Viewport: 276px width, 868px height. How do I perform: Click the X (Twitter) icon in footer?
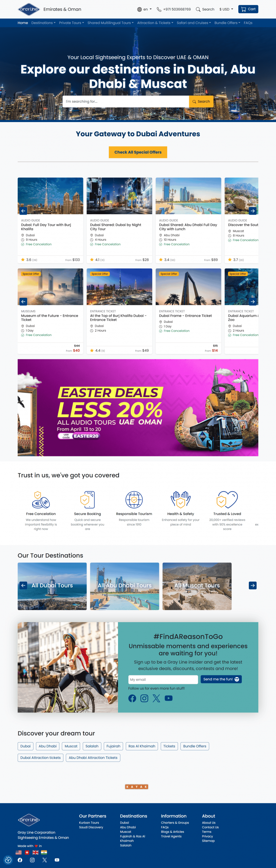[x=45, y=860]
